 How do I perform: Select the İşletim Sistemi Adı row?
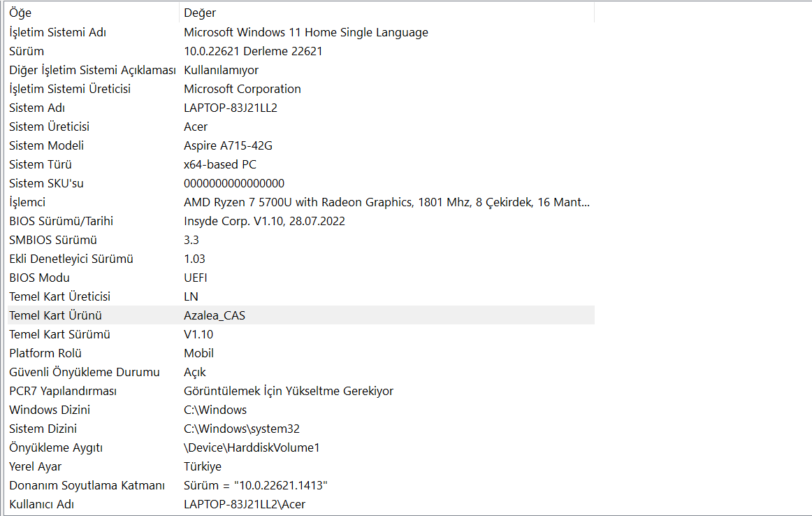(58, 32)
